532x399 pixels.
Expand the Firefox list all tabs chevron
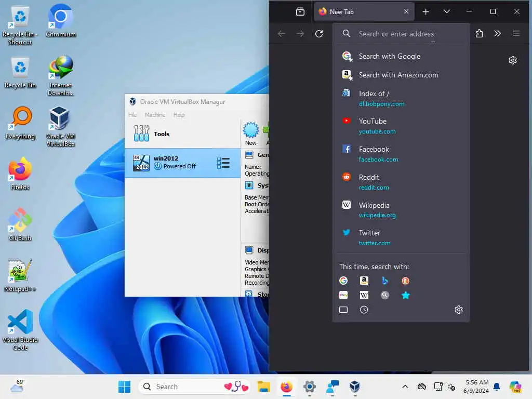447,11
